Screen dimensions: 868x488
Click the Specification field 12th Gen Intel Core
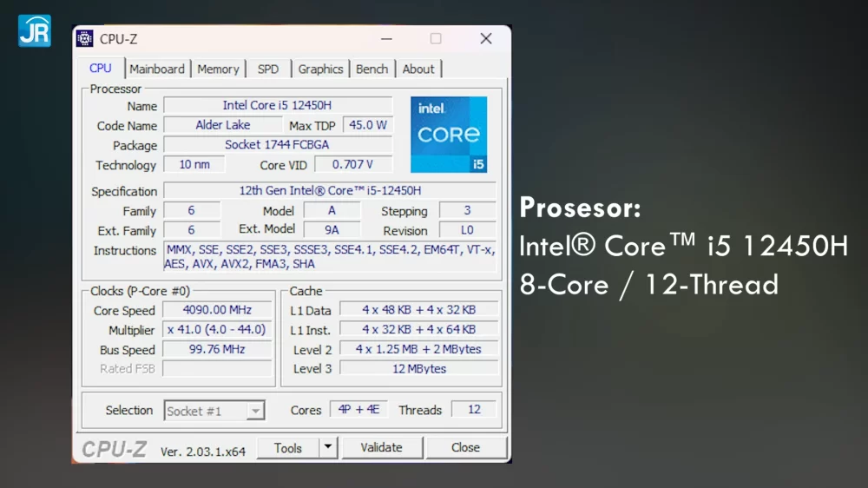pyautogui.click(x=330, y=190)
